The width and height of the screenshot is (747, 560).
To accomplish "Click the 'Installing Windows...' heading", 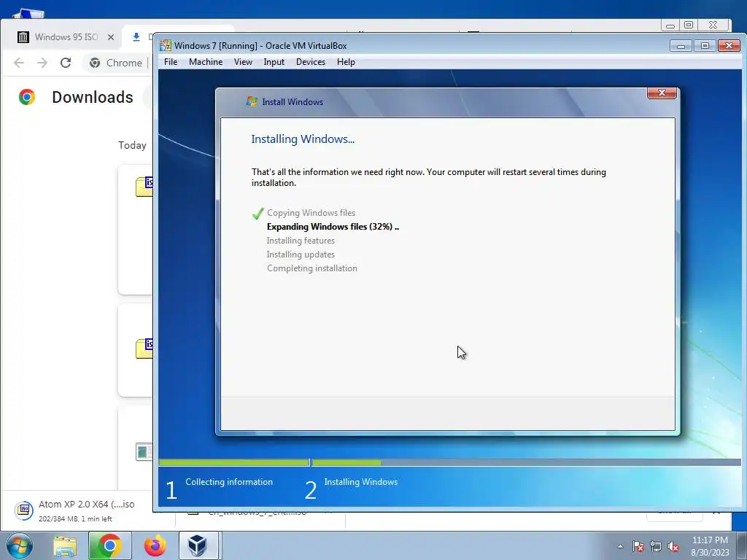I will [x=303, y=139].
